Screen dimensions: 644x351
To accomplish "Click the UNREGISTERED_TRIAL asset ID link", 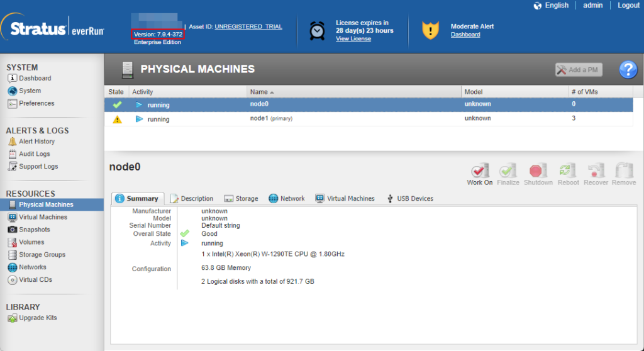I will [248, 26].
